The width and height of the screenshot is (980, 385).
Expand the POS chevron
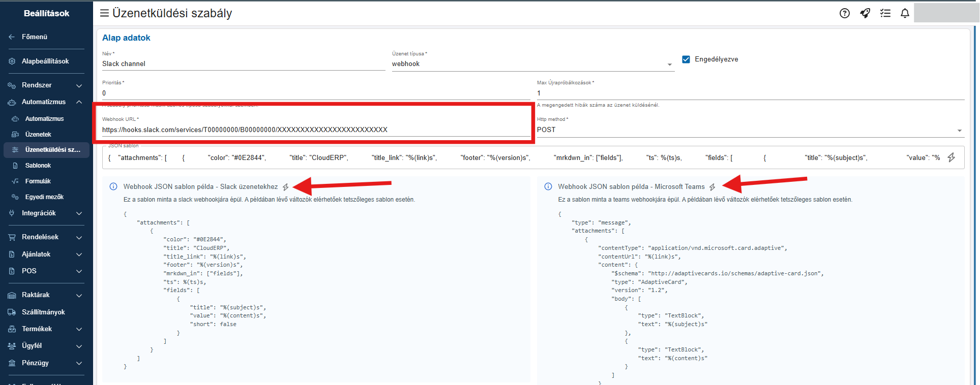79,271
